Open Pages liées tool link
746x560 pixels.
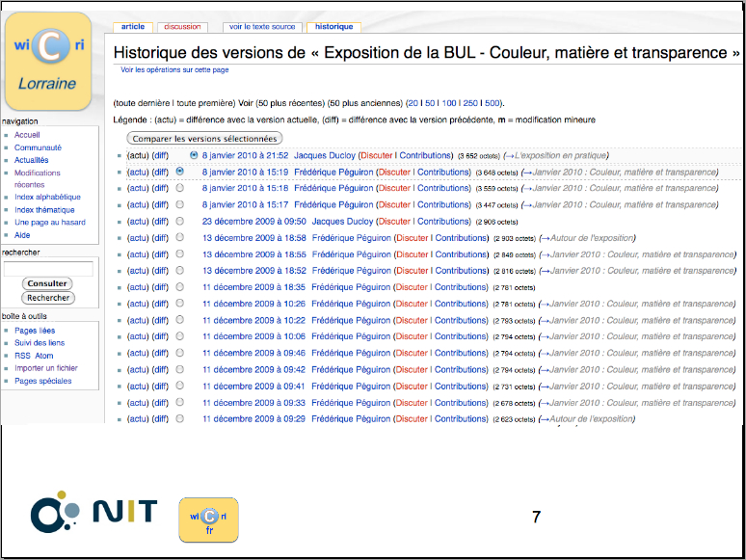[x=35, y=331]
